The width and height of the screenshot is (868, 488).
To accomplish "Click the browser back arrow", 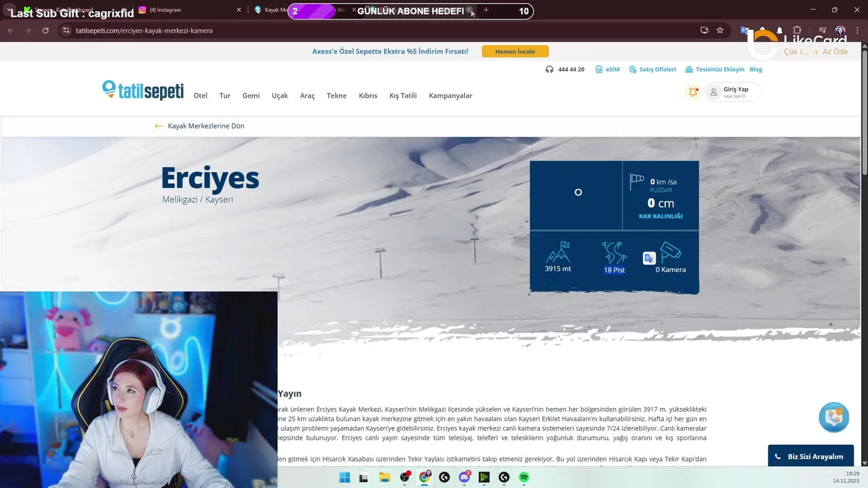I will tap(10, 30).
